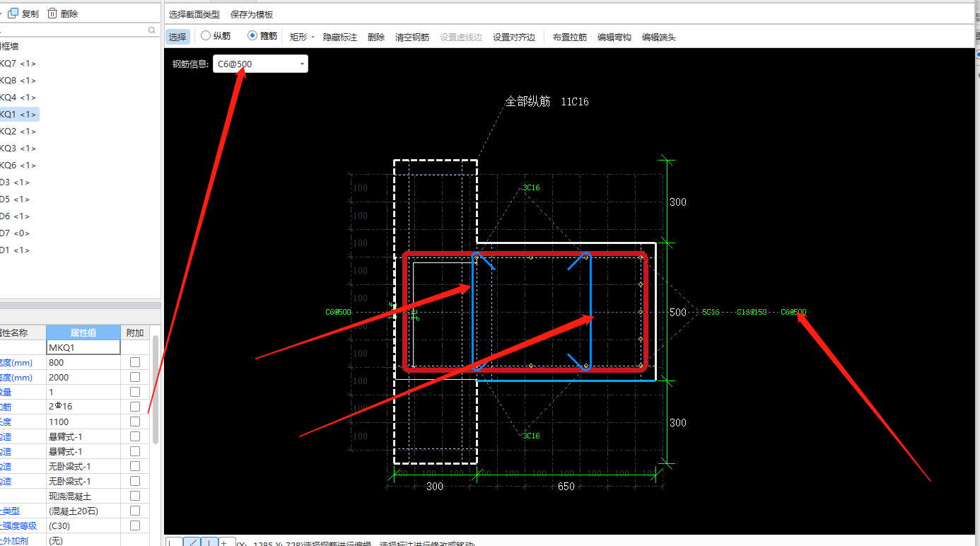Click the lower 3C16 annotation below section
Image resolution: width=980 pixels, height=546 pixels.
[x=531, y=436]
